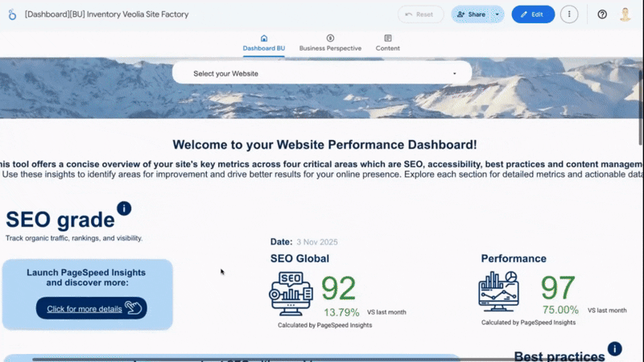
Task: Click the info icon beside Best practices
Action: (x=615, y=349)
